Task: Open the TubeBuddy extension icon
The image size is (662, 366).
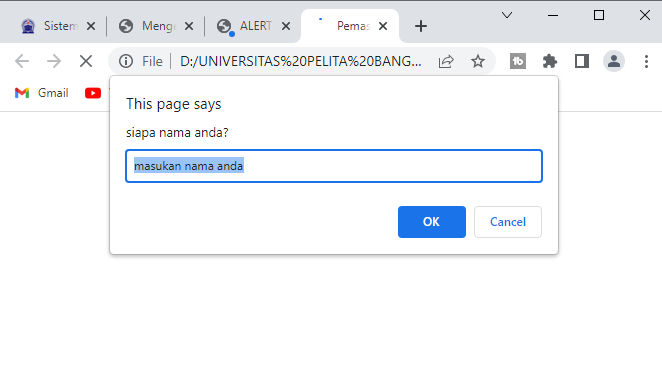Action: [x=518, y=62]
